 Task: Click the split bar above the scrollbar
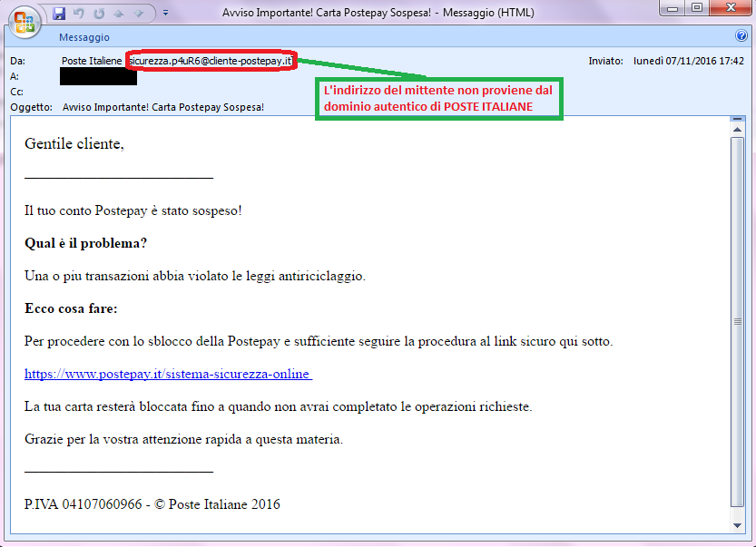coord(737,119)
